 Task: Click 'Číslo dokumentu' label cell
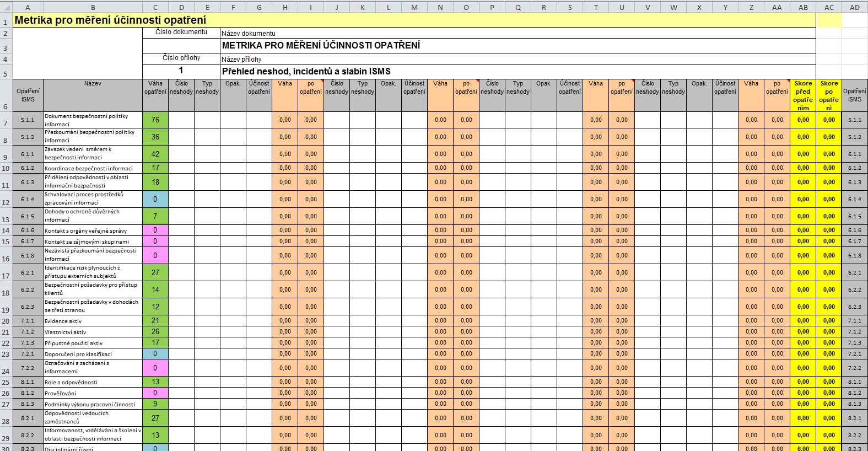[181, 33]
